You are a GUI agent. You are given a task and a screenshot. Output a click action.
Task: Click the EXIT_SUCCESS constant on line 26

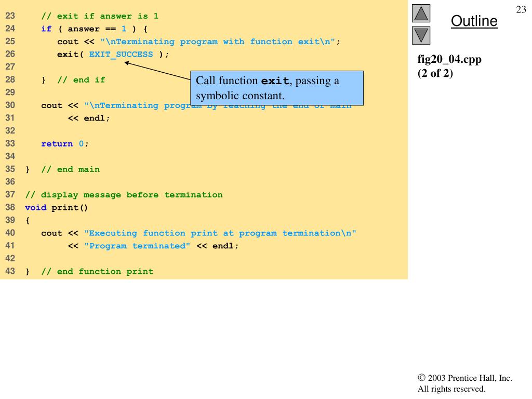pyautogui.click(x=121, y=55)
